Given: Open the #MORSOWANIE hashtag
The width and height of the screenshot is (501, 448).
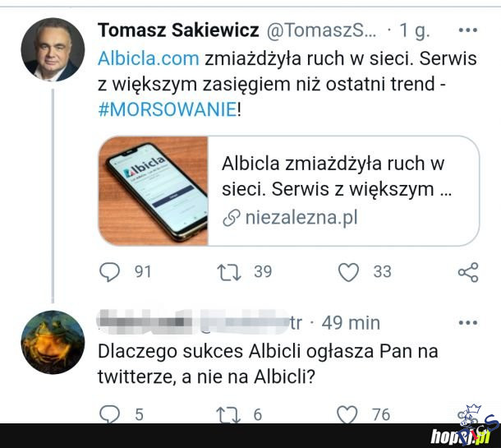Looking at the screenshot, I should coord(168,109).
